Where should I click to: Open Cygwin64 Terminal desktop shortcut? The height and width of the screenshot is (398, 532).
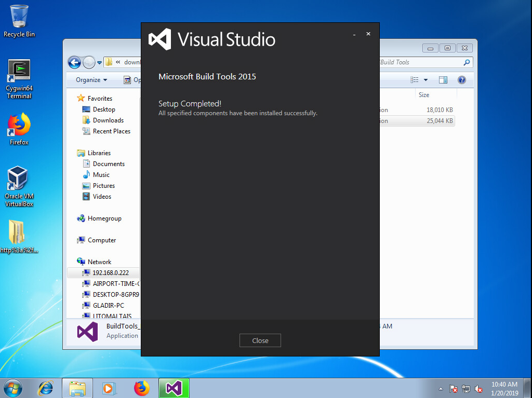click(19, 78)
